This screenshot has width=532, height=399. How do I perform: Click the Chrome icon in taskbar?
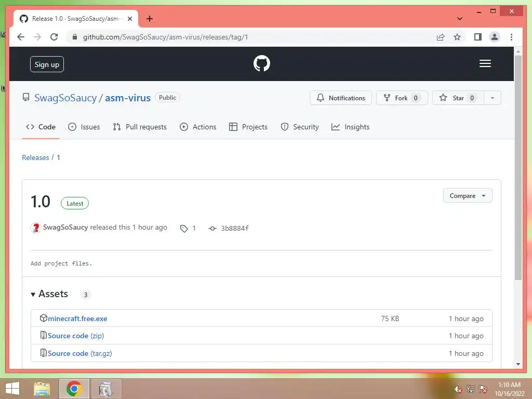pyautogui.click(x=74, y=389)
